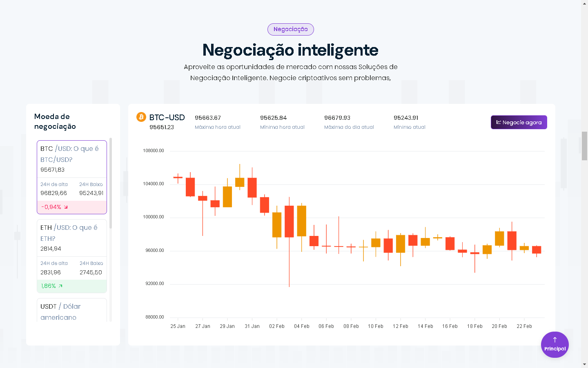Click the page scrollbar up arrow
Image resolution: width=588 pixels, height=368 pixels.
click(584, 3)
